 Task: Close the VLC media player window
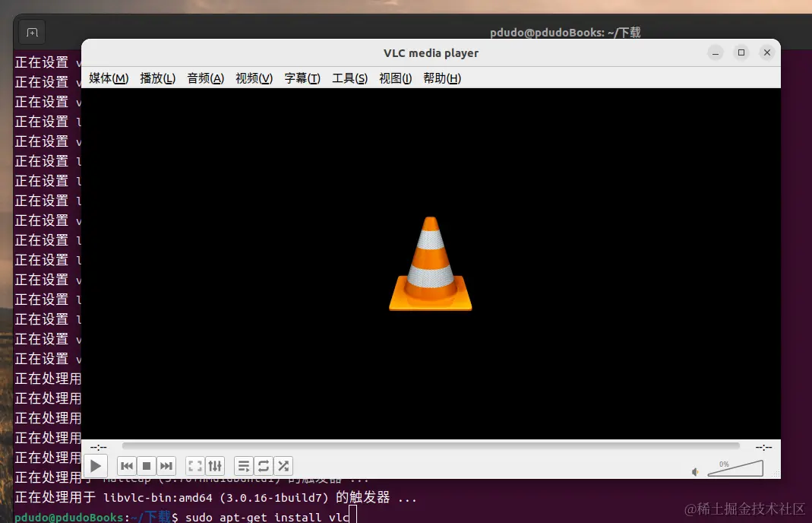[767, 53]
